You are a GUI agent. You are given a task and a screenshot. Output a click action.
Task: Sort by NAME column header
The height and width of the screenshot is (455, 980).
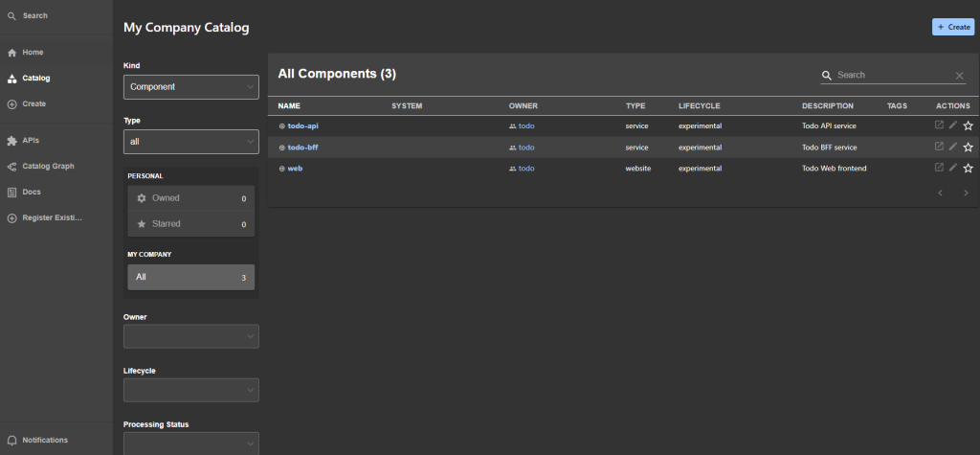click(289, 105)
